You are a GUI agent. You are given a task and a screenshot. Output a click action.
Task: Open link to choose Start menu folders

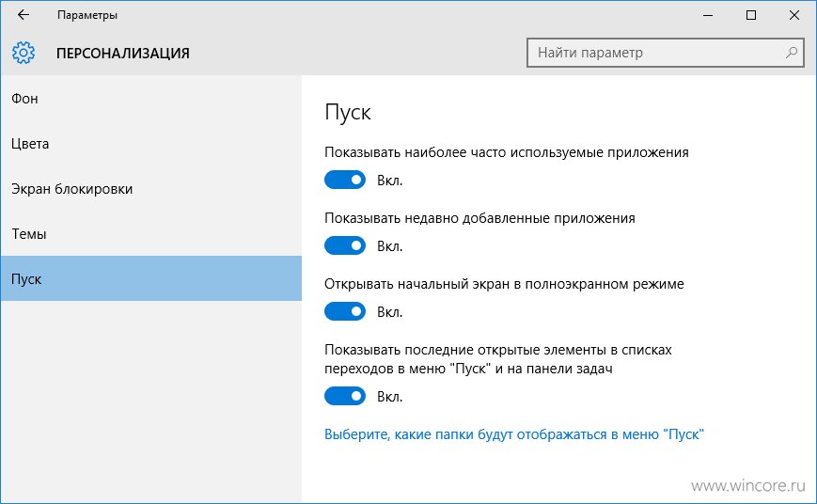tap(513, 434)
